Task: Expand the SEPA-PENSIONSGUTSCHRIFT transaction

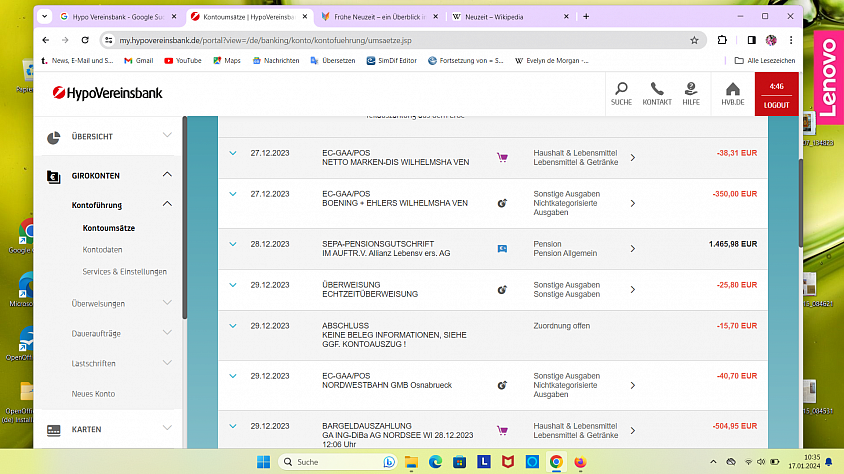Action: (233, 244)
